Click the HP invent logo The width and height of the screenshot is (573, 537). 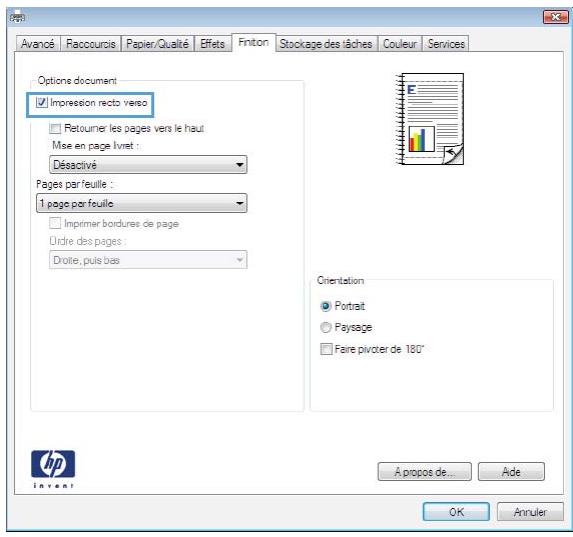tap(53, 469)
